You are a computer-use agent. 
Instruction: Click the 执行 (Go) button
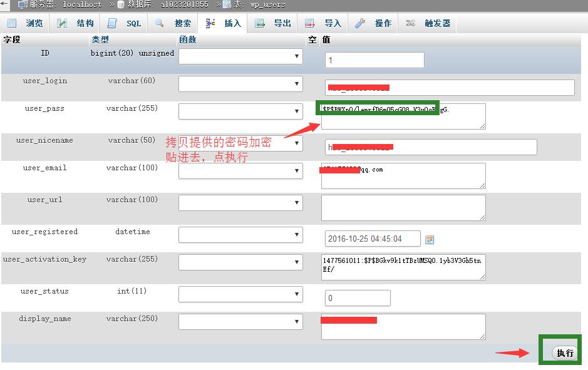pyautogui.click(x=564, y=352)
